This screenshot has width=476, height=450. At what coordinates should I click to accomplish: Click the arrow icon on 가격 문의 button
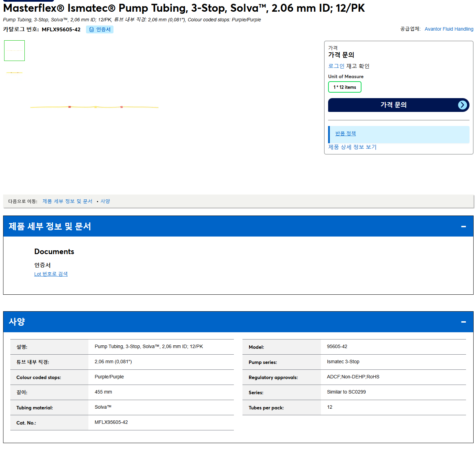(463, 105)
